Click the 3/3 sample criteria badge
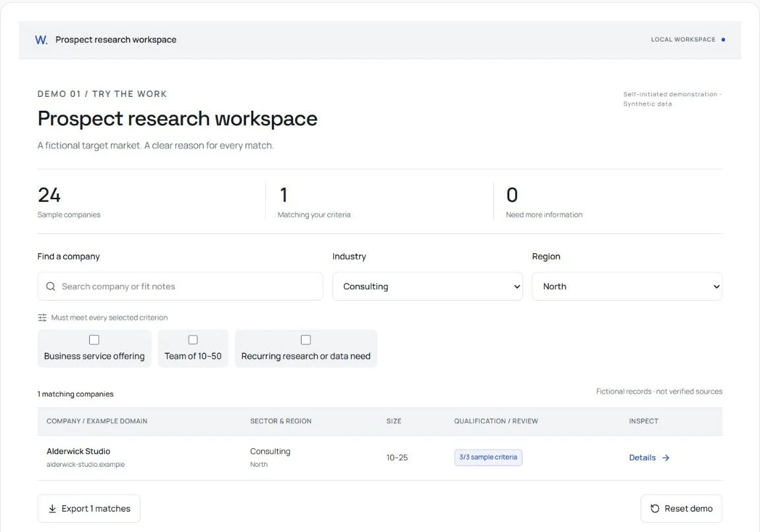Image resolution: width=760 pixels, height=532 pixels. point(488,458)
